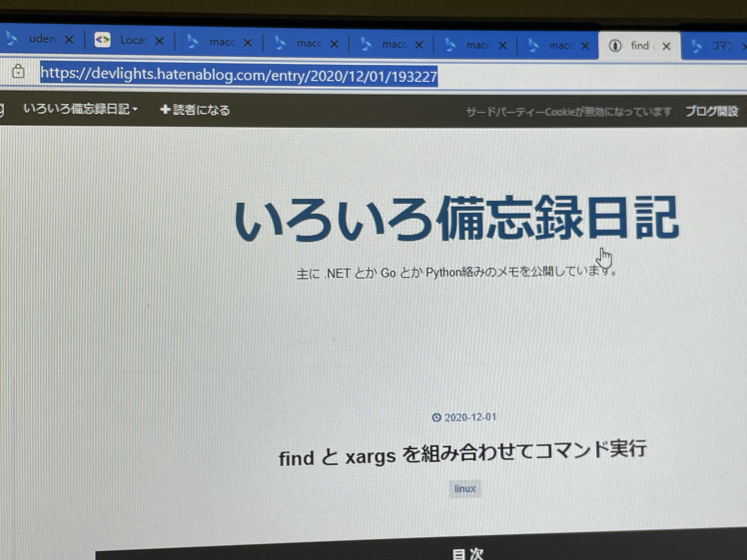Click the find tab's circular favicon
This screenshot has height=560, width=747.
(615, 46)
